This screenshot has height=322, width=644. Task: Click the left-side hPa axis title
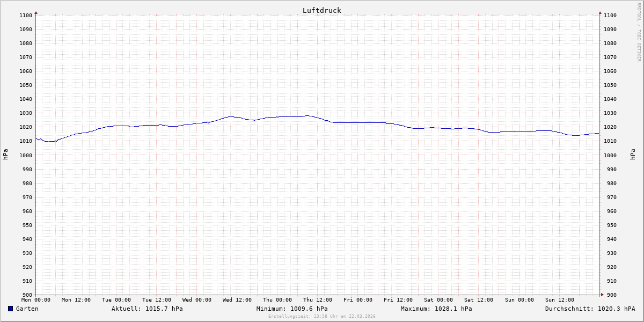(x=5, y=155)
